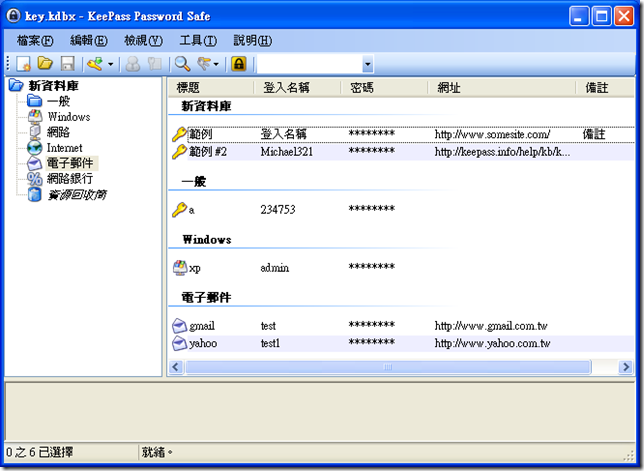
Task: Click the Show Entries toolbar icon
Action: pos(204,64)
